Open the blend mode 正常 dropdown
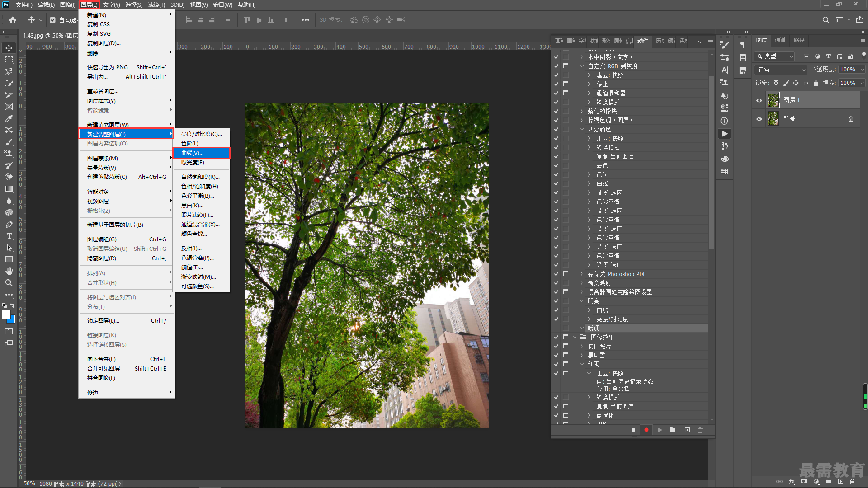The height and width of the screenshot is (488, 868). pos(781,70)
